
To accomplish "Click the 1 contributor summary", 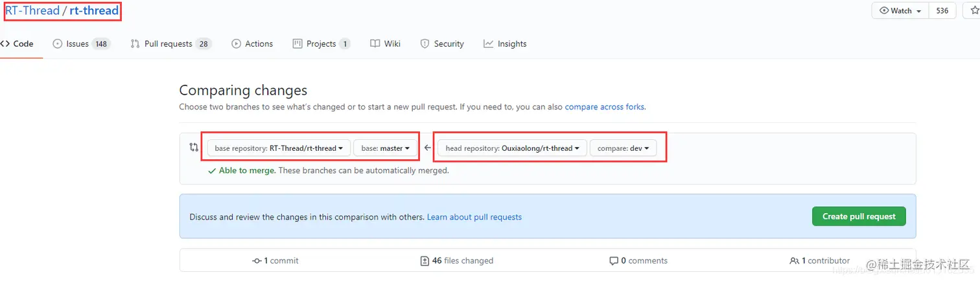I will coord(820,261).
